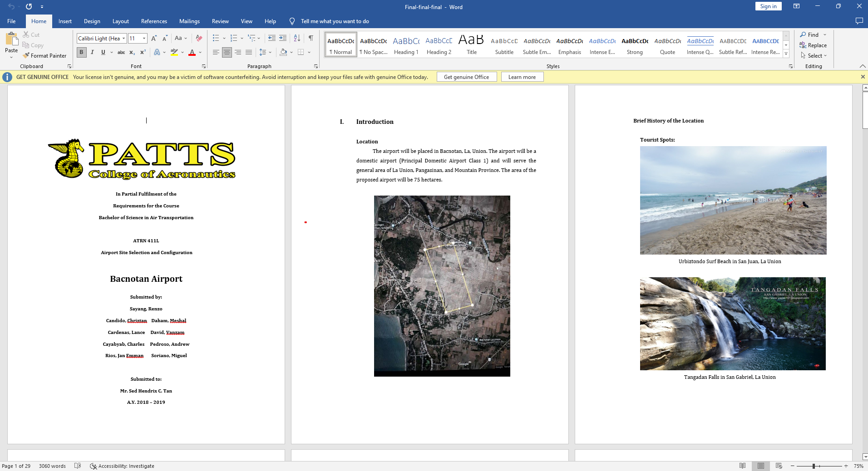Click the Learn more button
The image size is (868, 471).
pyautogui.click(x=522, y=77)
